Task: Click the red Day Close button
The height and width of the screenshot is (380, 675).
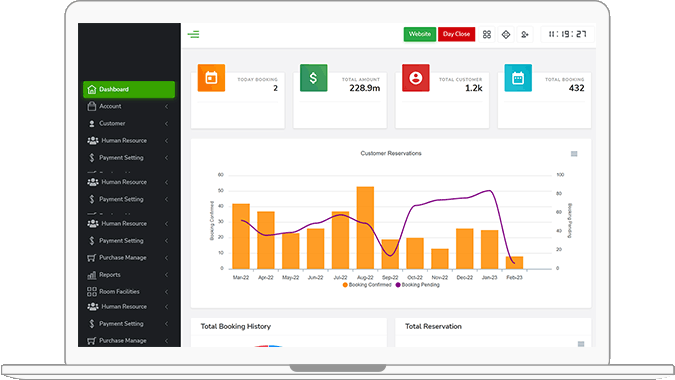Action: 456,34
